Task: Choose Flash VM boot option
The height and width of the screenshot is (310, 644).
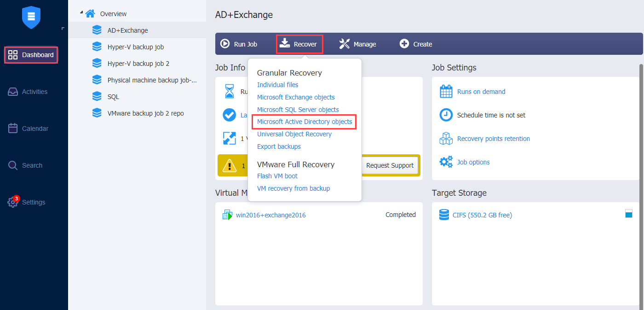Action: [277, 176]
